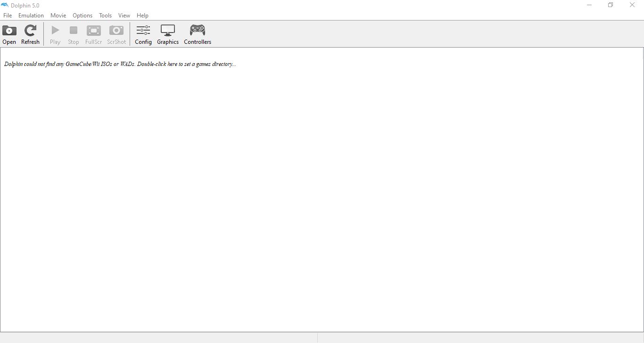Click the Open toolbar icon
The height and width of the screenshot is (343, 644).
click(x=9, y=34)
